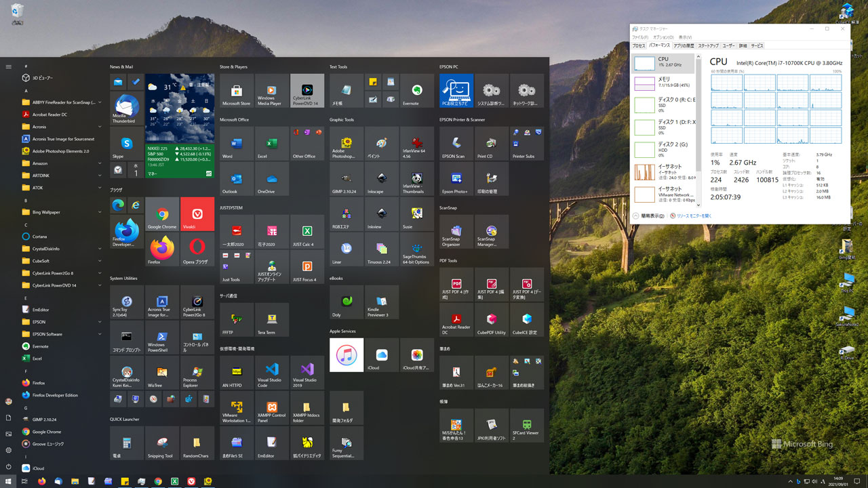This screenshot has width=868, height=488.
Task: Launch the SyncToy 2.1 tile
Action: pyautogui.click(x=127, y=302)
